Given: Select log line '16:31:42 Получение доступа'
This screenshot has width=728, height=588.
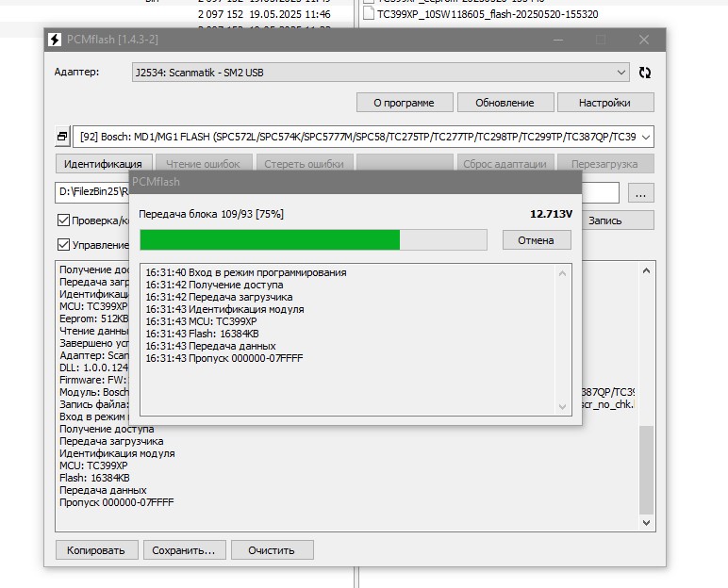Looking at the screenshot, I should coord(214,285).
